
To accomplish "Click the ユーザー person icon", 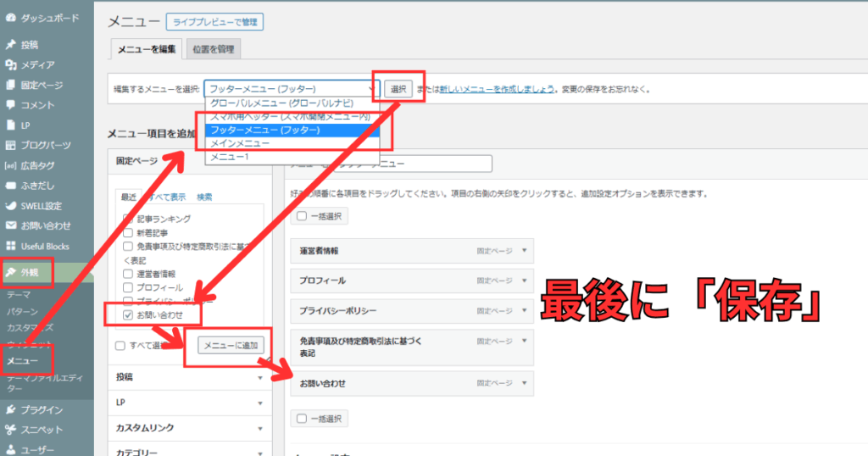I will (10, 449).
